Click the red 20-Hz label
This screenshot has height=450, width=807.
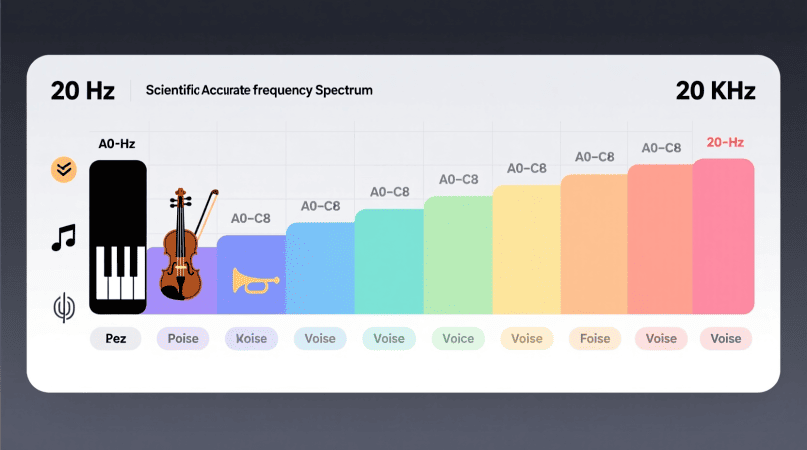coord(725,143)
